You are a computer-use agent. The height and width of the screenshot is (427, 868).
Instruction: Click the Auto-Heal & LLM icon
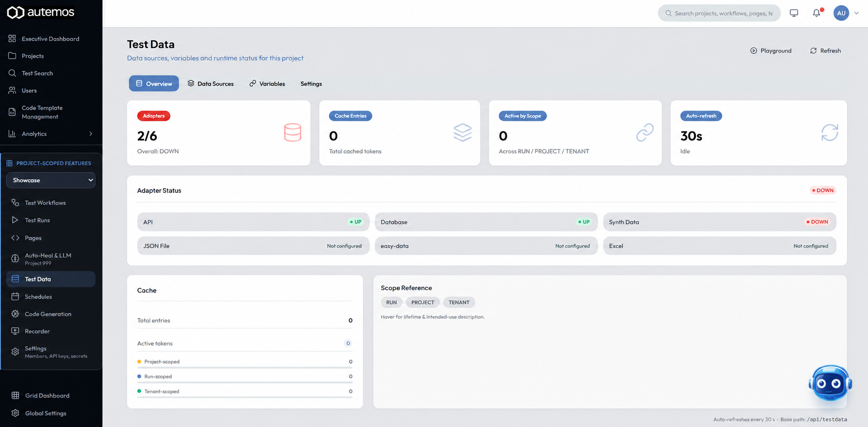[x=15, y=259]
